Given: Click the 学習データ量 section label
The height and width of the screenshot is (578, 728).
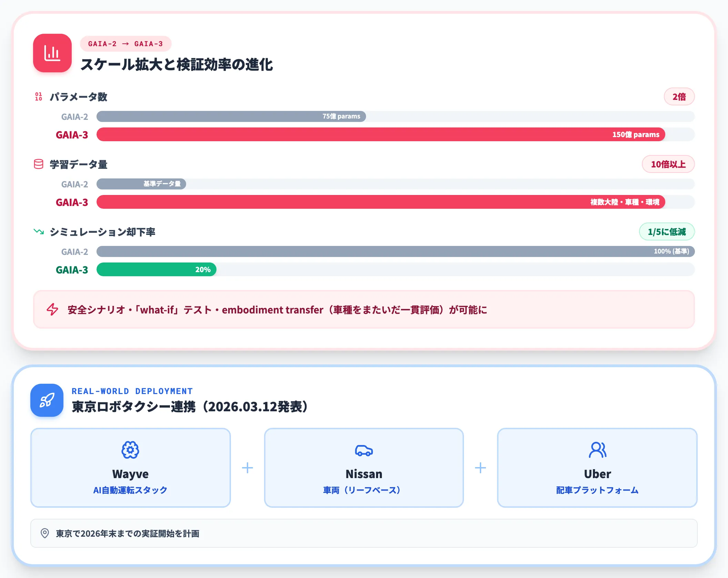Looking at the screenshot, I should (x=79, y=164).
